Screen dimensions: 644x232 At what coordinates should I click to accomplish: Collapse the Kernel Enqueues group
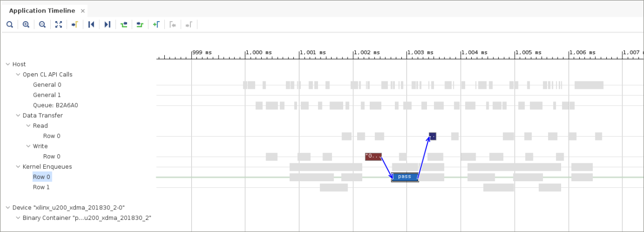(x=18, y=167)
